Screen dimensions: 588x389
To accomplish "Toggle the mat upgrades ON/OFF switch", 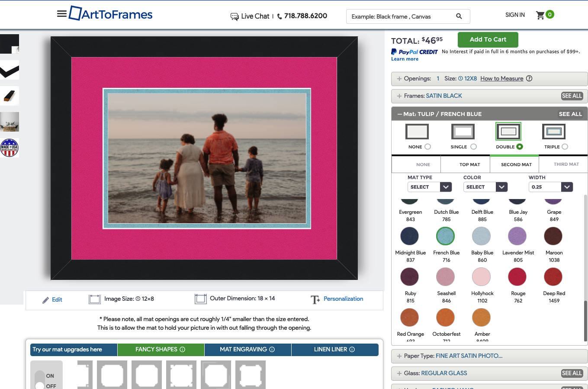I will pos(40,380).
